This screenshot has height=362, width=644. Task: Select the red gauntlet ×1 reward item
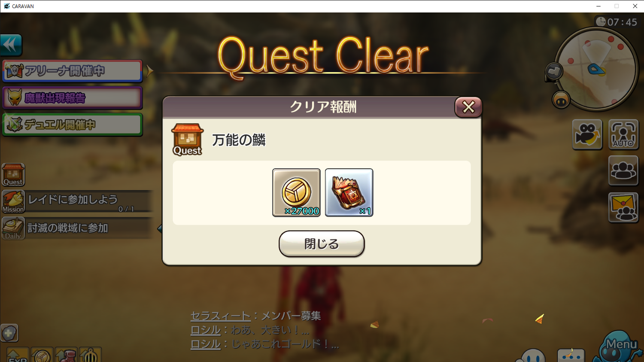coord(349,192)
